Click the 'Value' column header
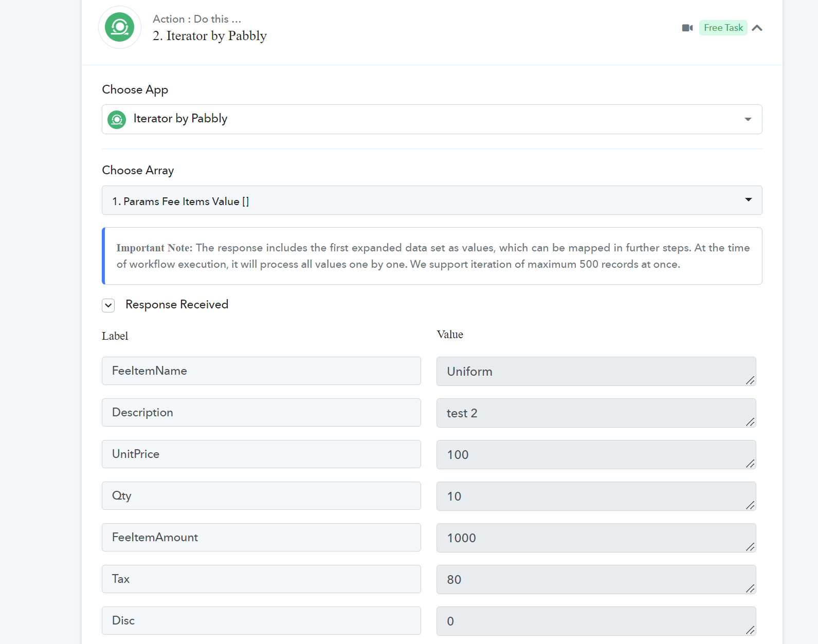 tap(450, 335)
